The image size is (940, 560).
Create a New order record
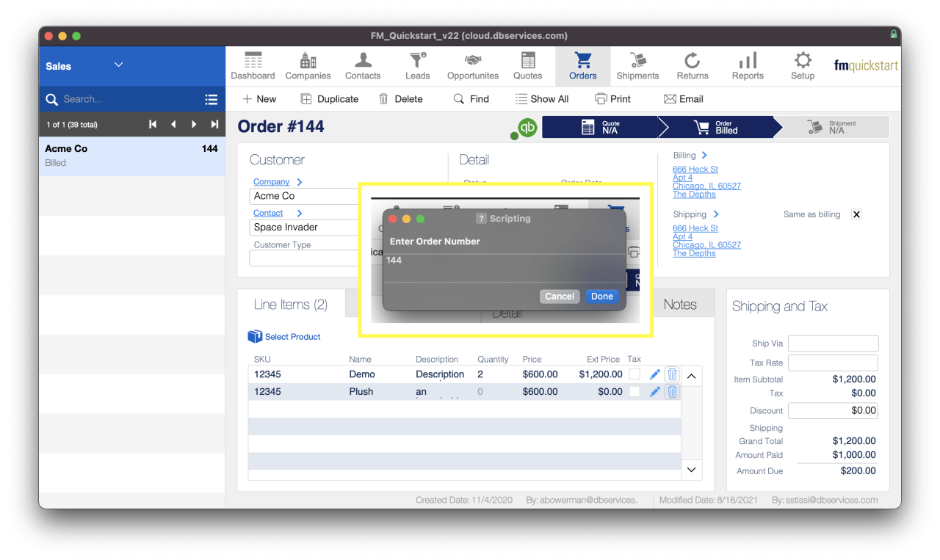point(259,99)
